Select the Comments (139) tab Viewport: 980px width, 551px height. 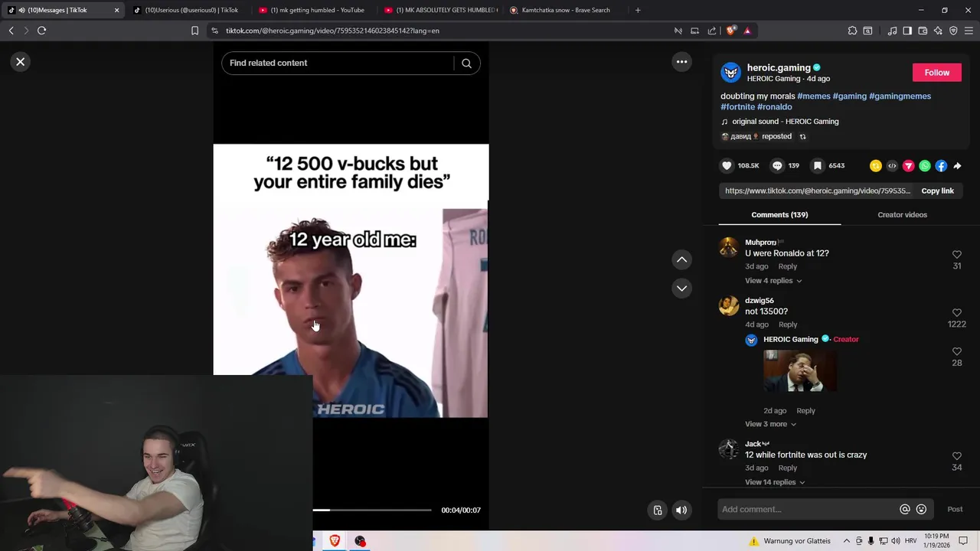(x=779, y=215)
